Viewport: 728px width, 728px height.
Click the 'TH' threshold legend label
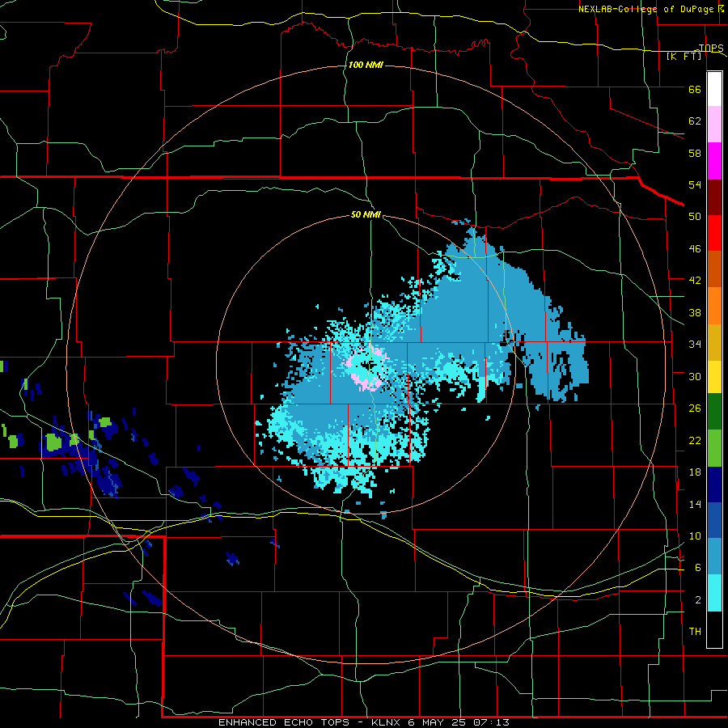pyautogui.click(x=695, y=632)
